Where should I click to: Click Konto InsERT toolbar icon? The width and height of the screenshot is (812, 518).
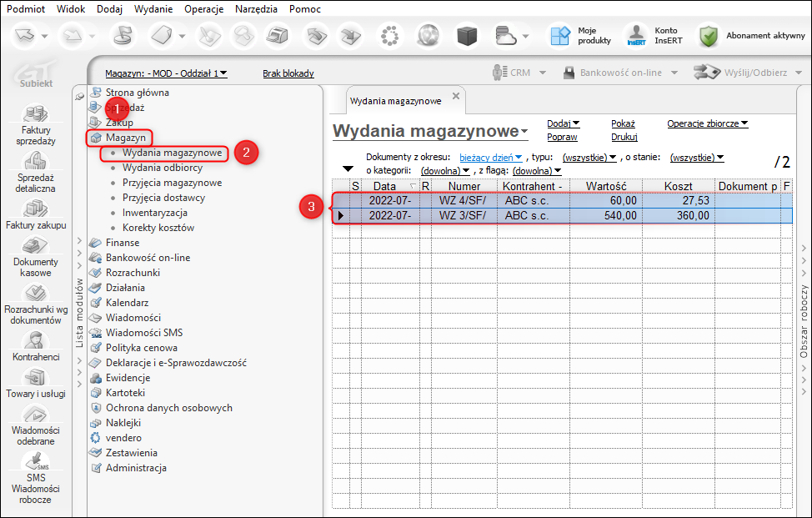click(637, 36)
